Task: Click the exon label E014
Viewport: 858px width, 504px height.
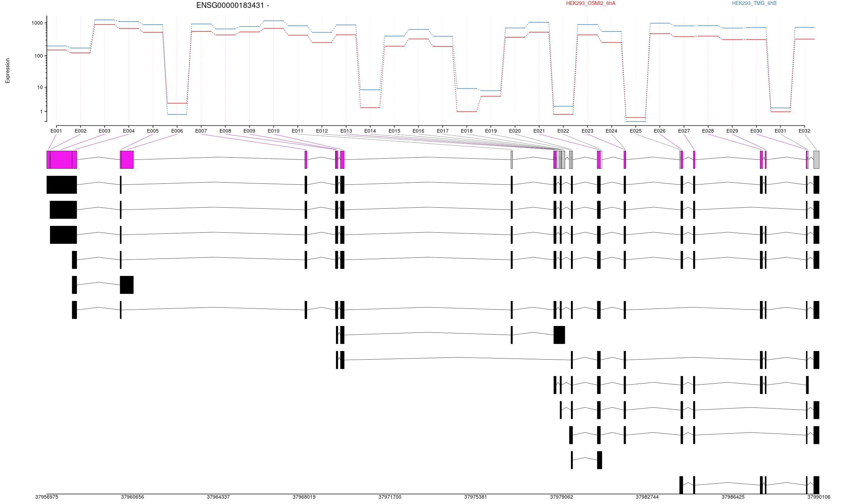Action: (370, 131)
